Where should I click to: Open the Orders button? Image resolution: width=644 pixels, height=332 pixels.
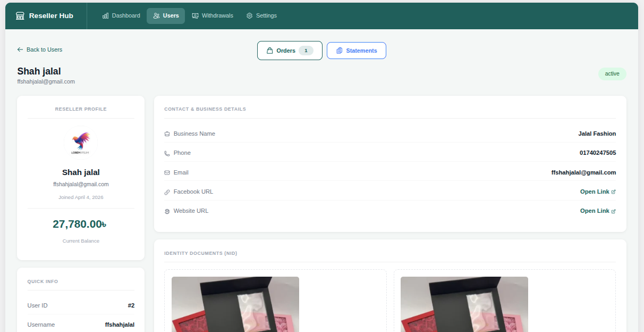pyautogui.click(x=290, y=51)
